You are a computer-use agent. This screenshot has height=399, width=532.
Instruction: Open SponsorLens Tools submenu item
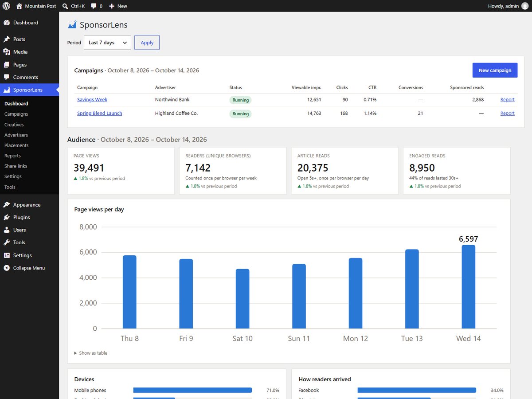[x=10, y=187]
